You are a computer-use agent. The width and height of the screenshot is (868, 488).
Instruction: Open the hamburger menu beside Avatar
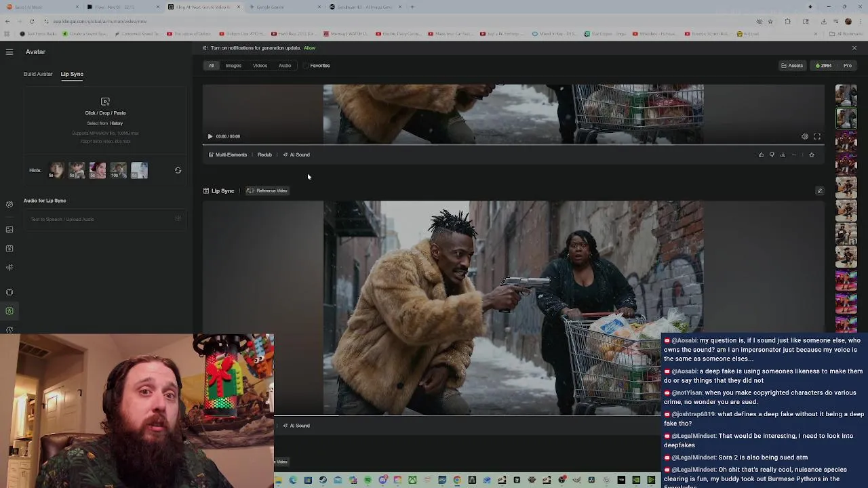pyautogui.click(x=9, y=52)
